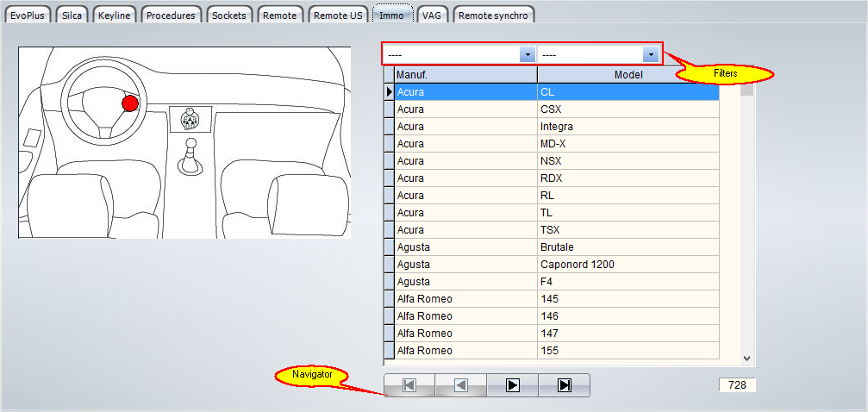Open the Keyline tab

(114, 15)
